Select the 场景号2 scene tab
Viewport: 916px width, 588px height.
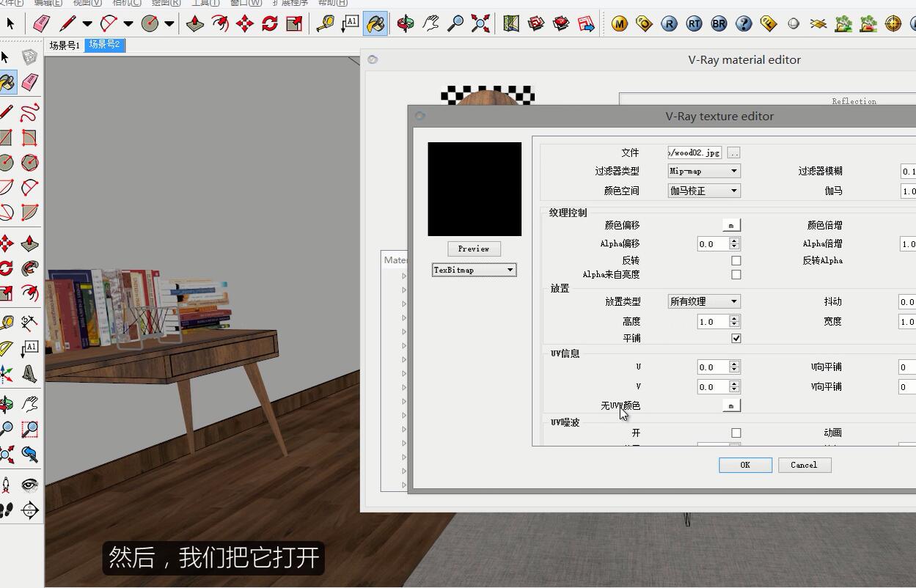point(104,45)
